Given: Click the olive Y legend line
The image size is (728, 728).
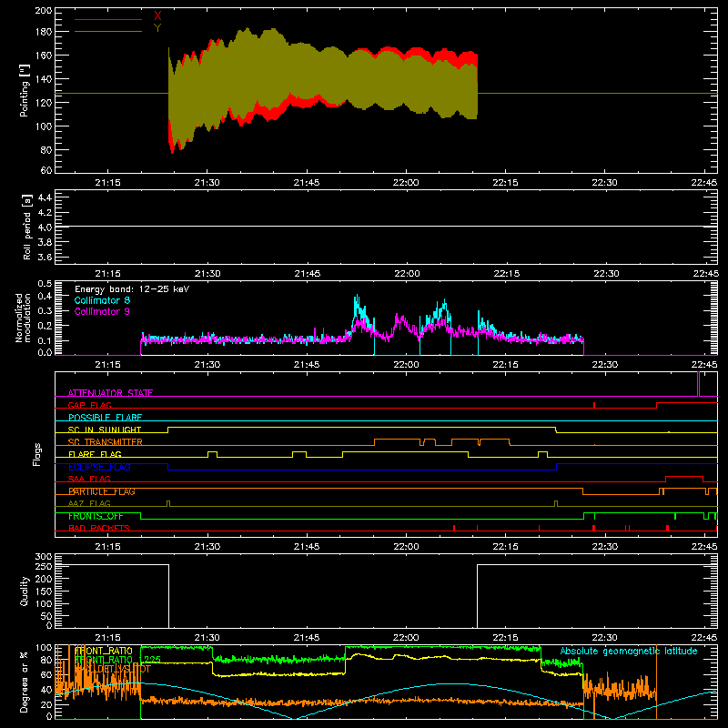Looking at the screenshot, I should tap(108, 31).
